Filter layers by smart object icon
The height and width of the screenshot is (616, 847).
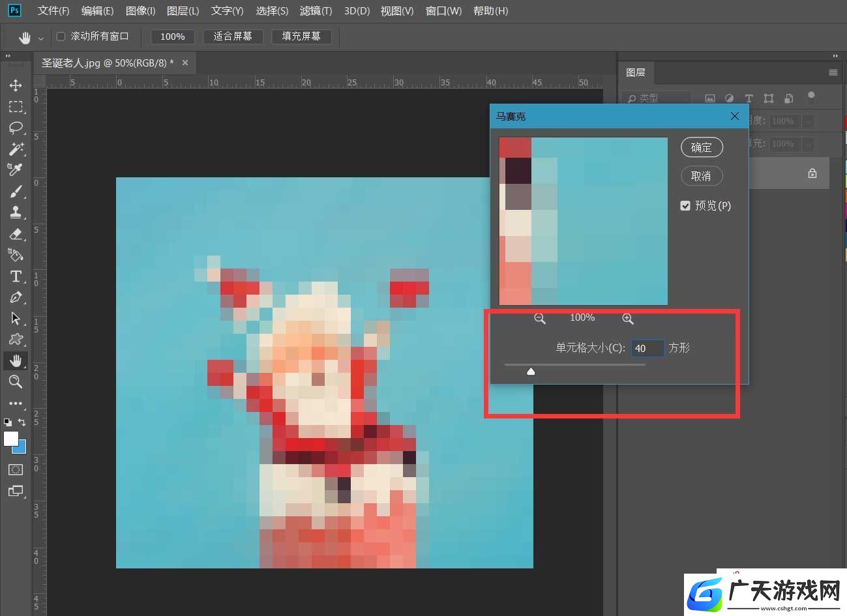[788, 98]
